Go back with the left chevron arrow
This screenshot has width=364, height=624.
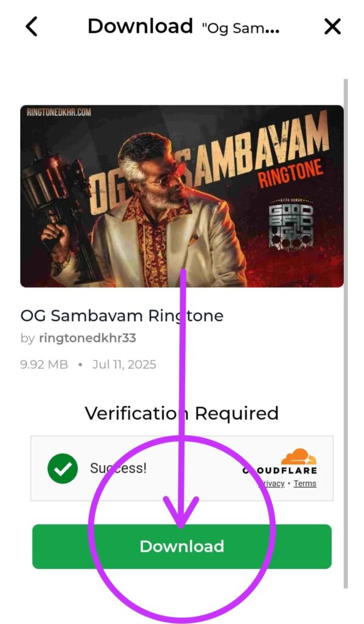click(x=32, y=27)
